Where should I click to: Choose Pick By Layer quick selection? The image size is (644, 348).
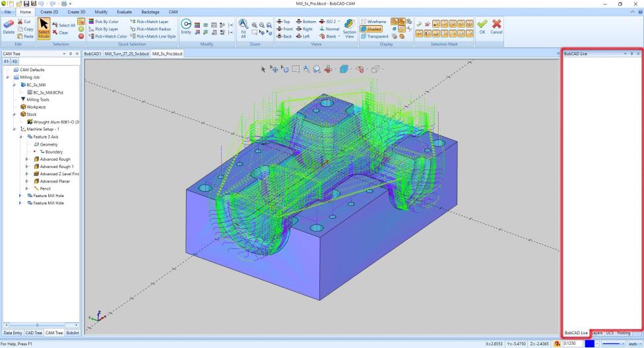(104, 29)
